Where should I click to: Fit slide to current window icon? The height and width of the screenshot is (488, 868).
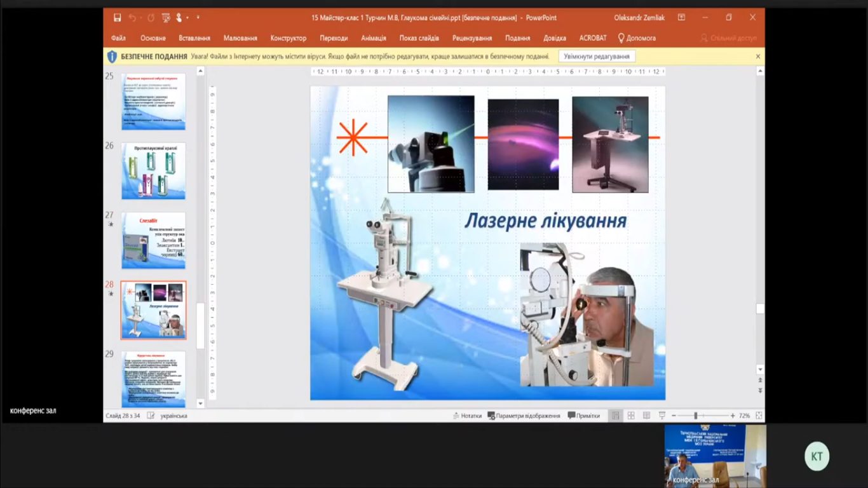759,416
